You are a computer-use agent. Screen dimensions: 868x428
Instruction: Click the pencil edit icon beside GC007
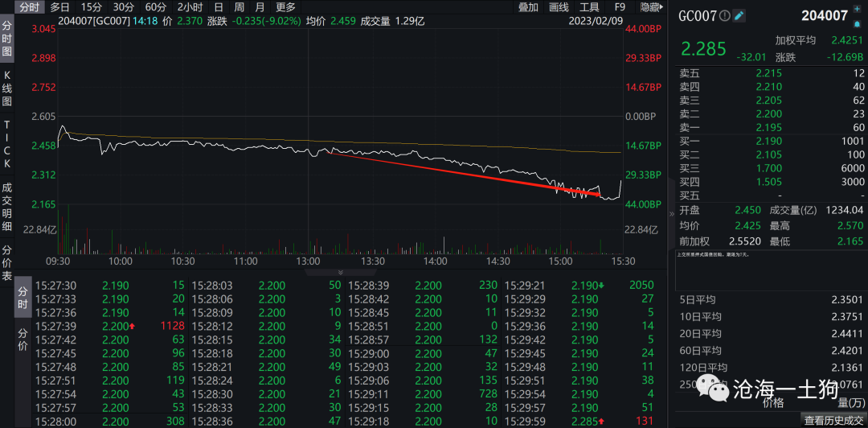(739, 15)
